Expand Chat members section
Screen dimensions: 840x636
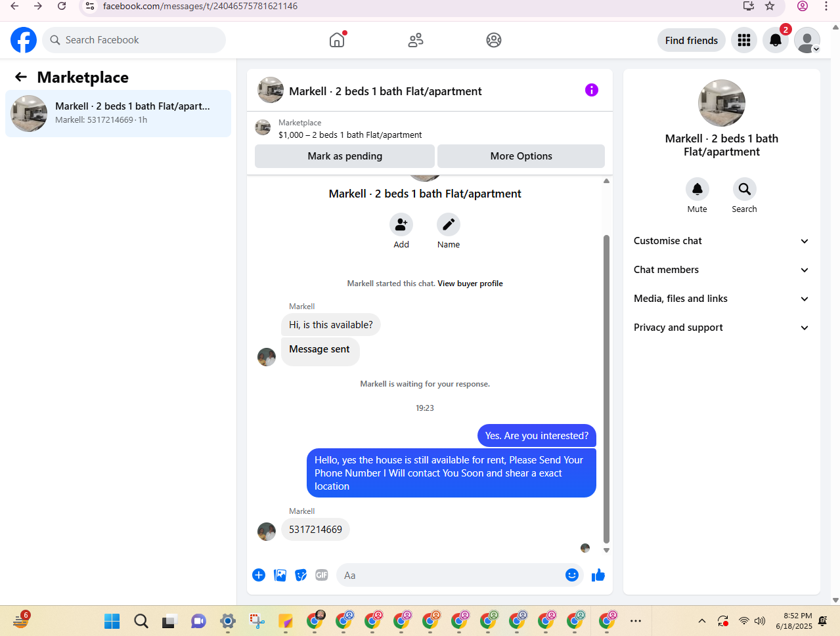coord(722,270)
